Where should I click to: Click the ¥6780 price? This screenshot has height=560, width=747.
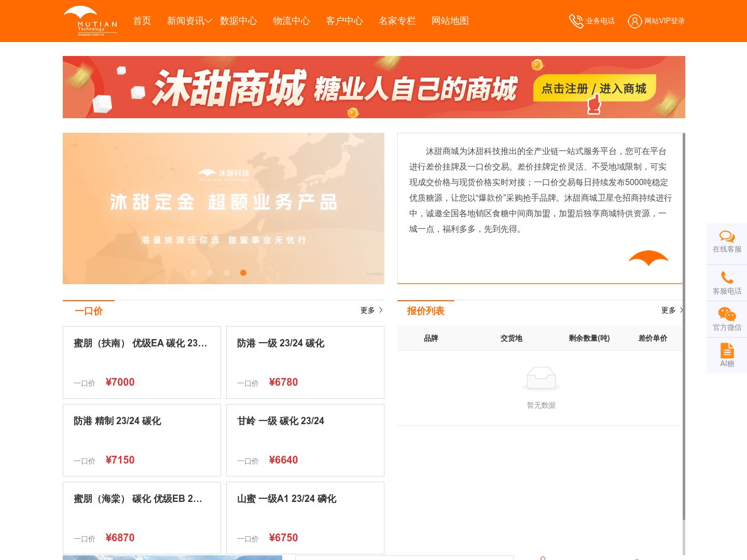coord(283,382)
